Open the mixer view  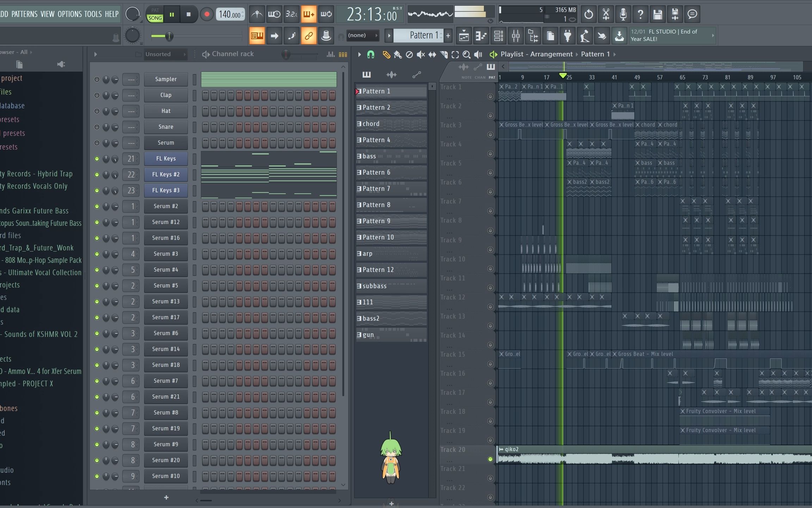516,36
